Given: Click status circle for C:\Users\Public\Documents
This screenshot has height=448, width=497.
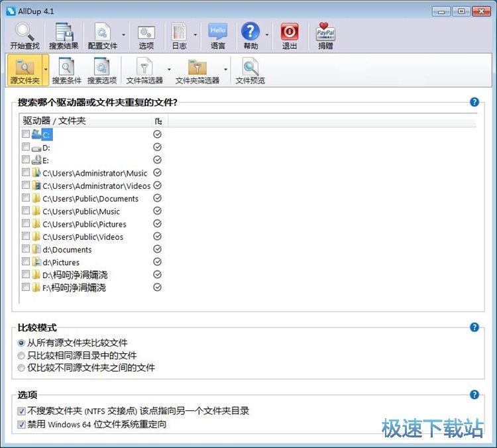Looking at the screenshot, I should point(157,198).
